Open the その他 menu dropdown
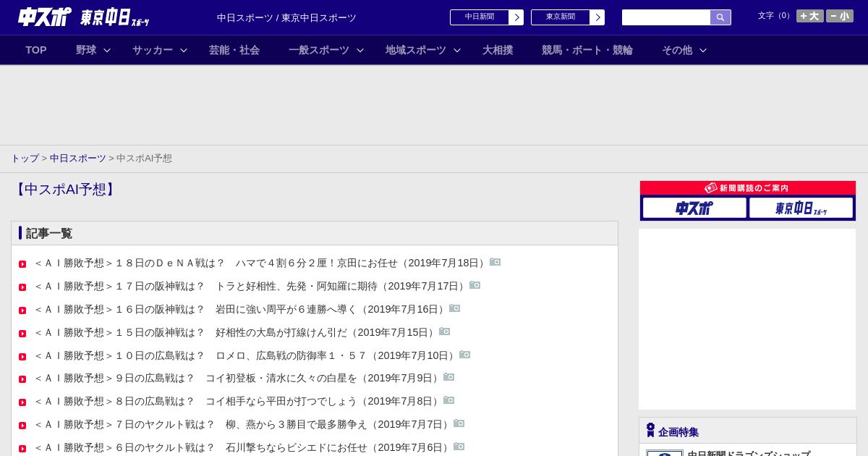 (x=703, y=50)
